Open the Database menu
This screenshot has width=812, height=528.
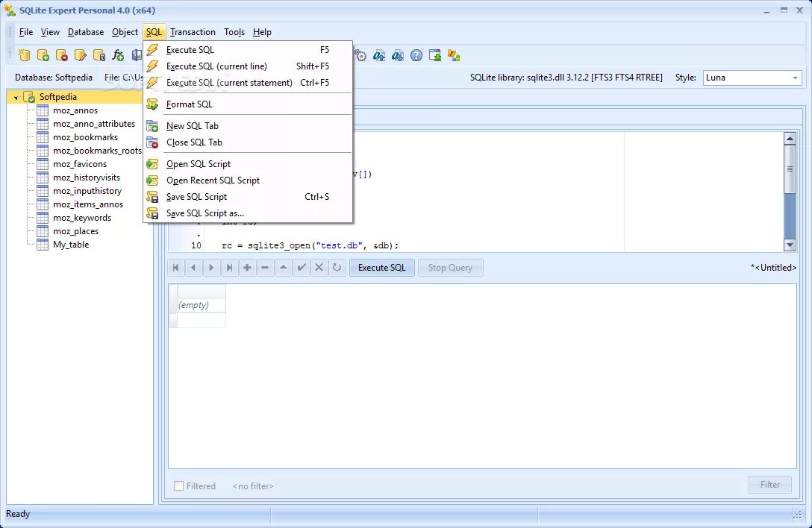pyautogui.click(x=85, y=32)
